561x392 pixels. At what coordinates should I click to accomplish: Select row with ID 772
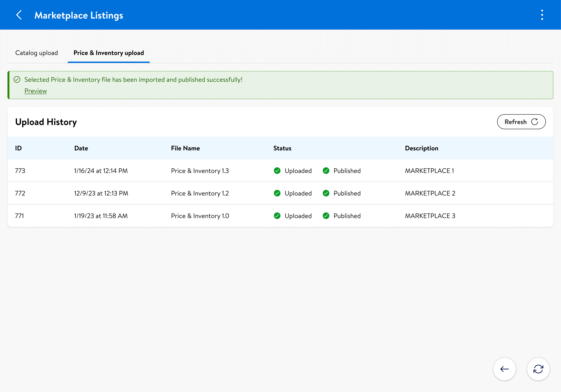coord(20,193)
